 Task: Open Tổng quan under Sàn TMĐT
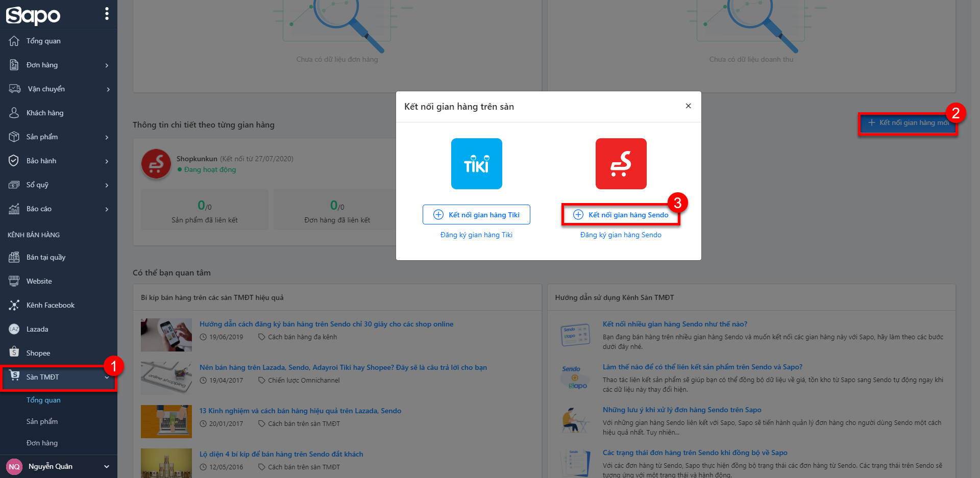tap(43, 400)
